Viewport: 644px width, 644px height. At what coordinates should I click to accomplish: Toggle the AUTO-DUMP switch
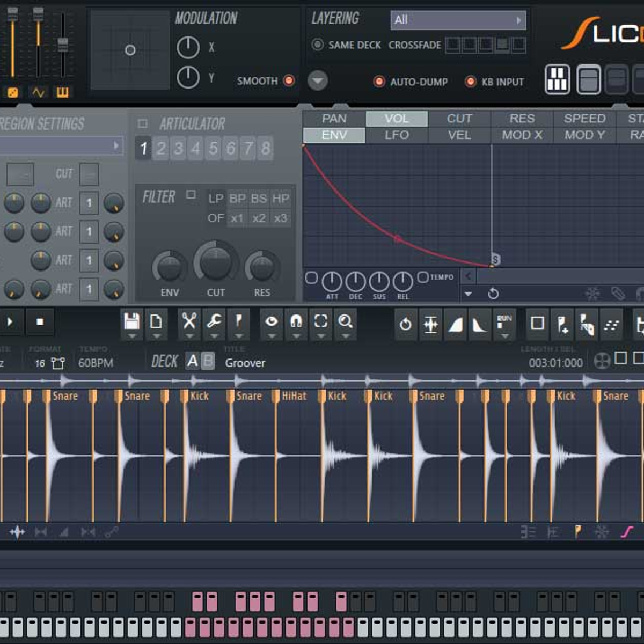[x=379, y=82]
